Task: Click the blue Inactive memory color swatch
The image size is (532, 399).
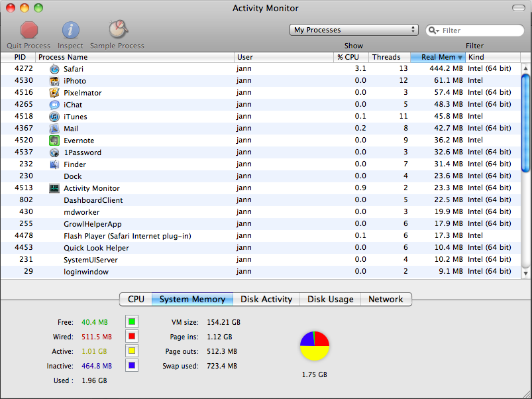Action: [x=132, y=365]
